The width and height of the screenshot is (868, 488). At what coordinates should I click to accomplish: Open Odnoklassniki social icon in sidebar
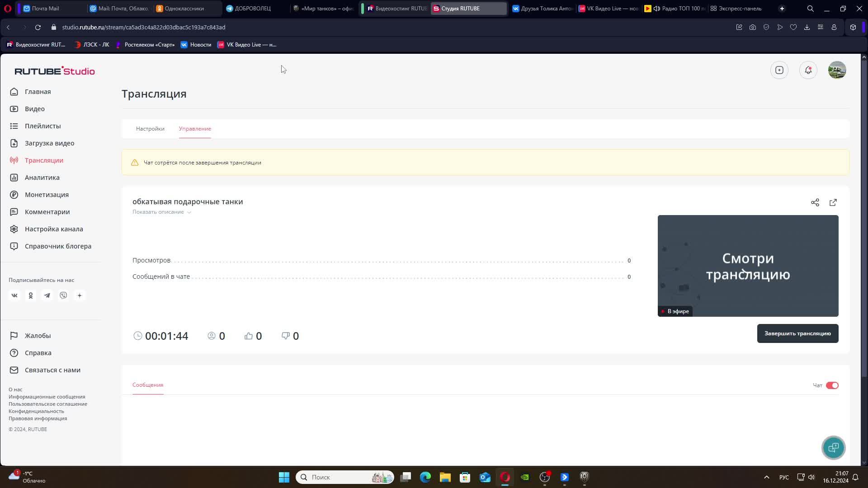pyautogui.click(x=31, y=296)
